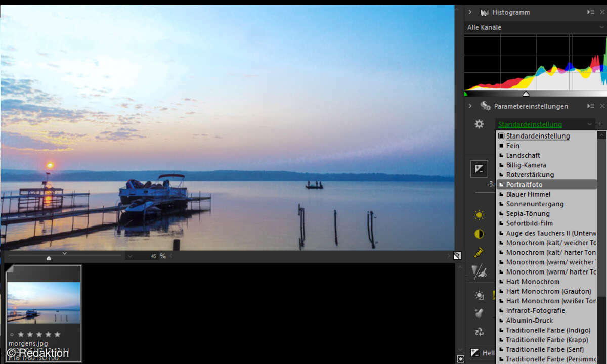Choose Traditionelle Farbe (Krapp) preset
The image size is (607, 364).
[547, 340]
